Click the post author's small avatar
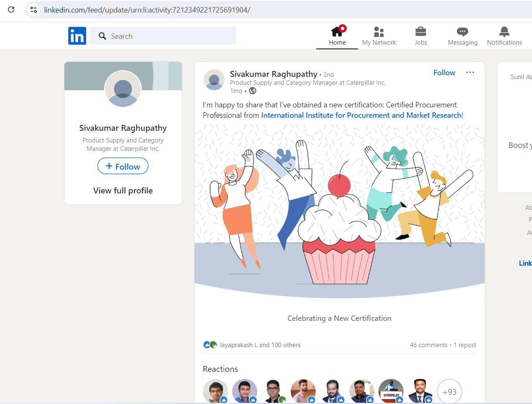 [x=214, y=80]
